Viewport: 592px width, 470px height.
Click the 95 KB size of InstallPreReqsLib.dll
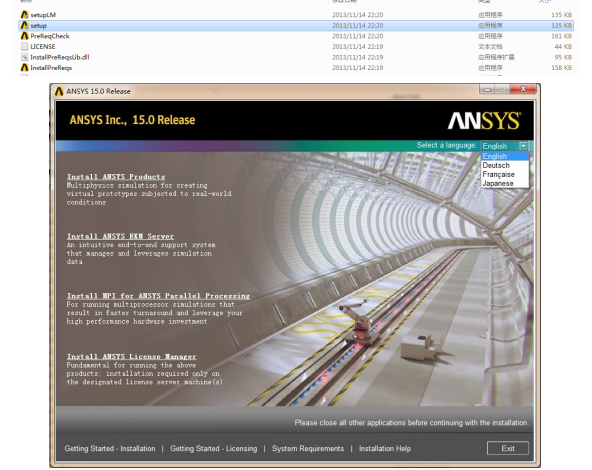pos(563,57)
